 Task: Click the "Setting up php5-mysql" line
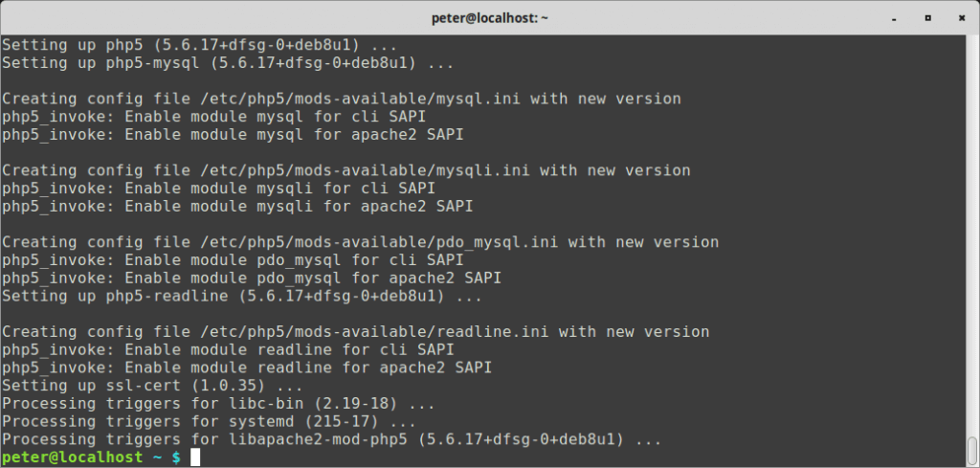(x=228, y=63)
